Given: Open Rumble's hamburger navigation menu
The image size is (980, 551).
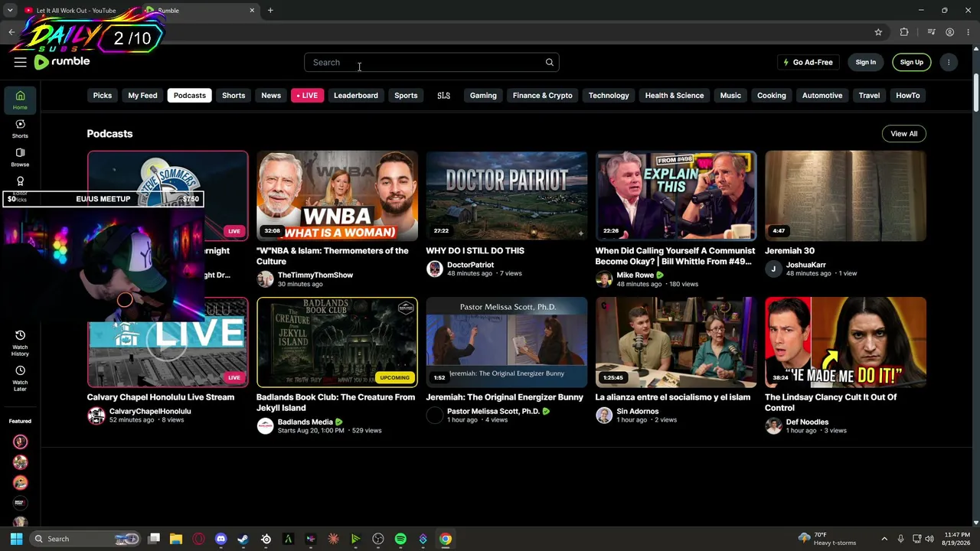Looking at the screenshot, I should pyautogui.click(x=20, y=62).
